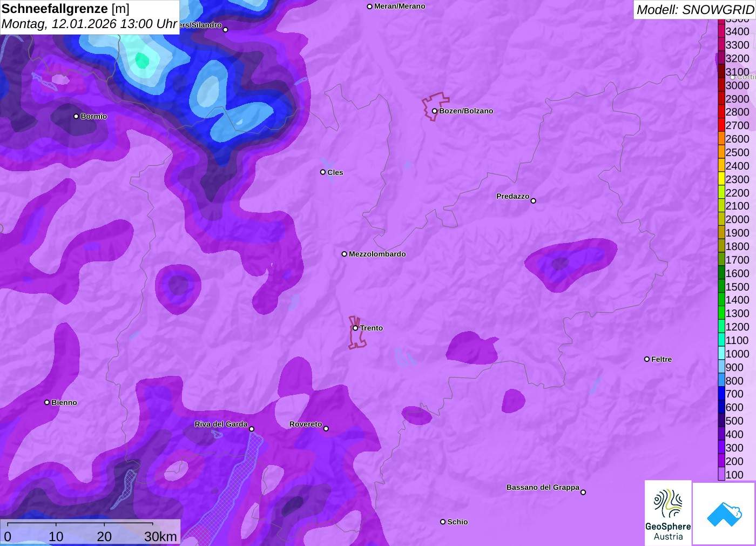Click the 2000 legend value
Viewport: 756px width, 546px height.
pos(738,219)
